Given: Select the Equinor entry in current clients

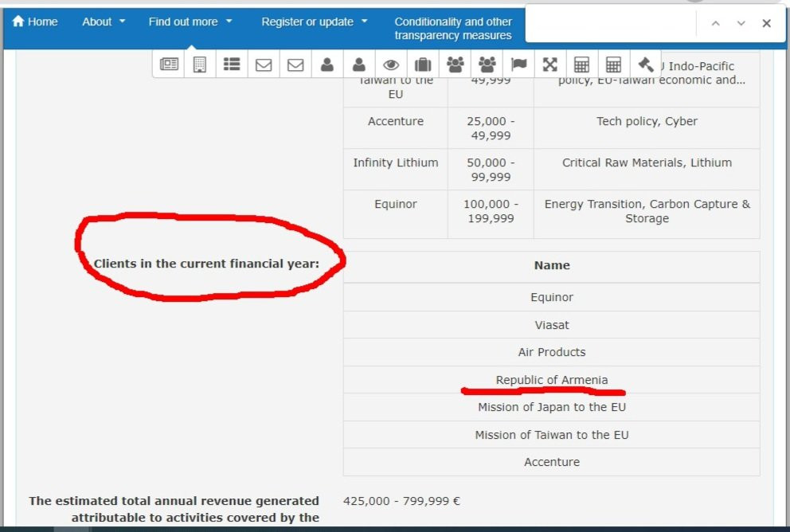Looking at the screenshot, I should (x=552, y=297).
